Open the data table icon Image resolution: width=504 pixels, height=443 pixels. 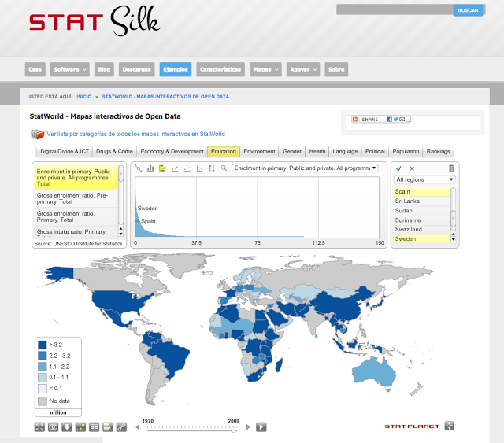(94, 427)
